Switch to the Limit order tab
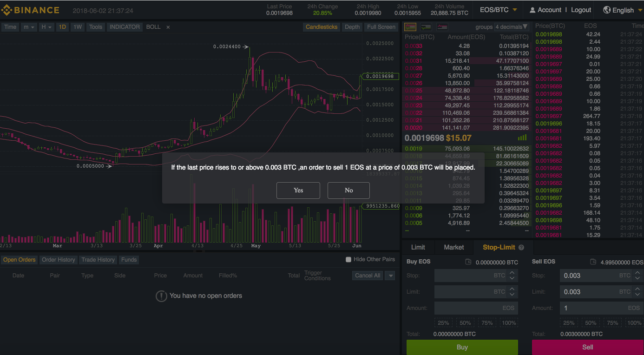This screenshot has width=644, height=355. (x=418, y=248)
